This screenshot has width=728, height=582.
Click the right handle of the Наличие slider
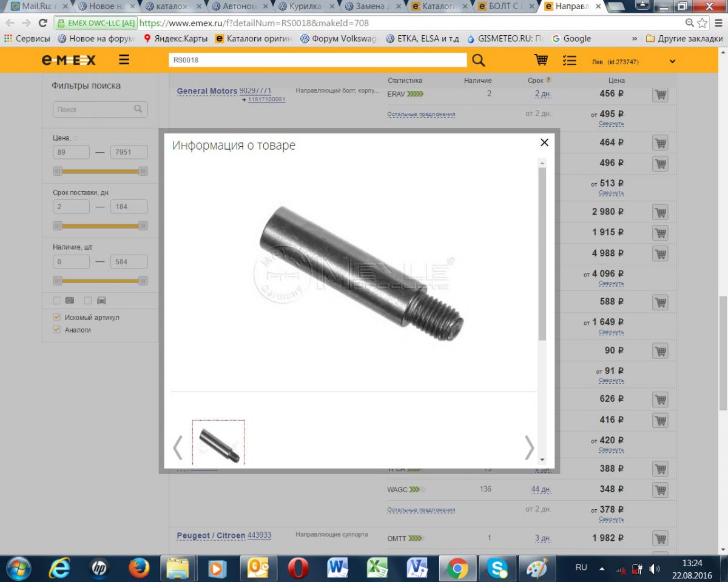coord(143,281)
